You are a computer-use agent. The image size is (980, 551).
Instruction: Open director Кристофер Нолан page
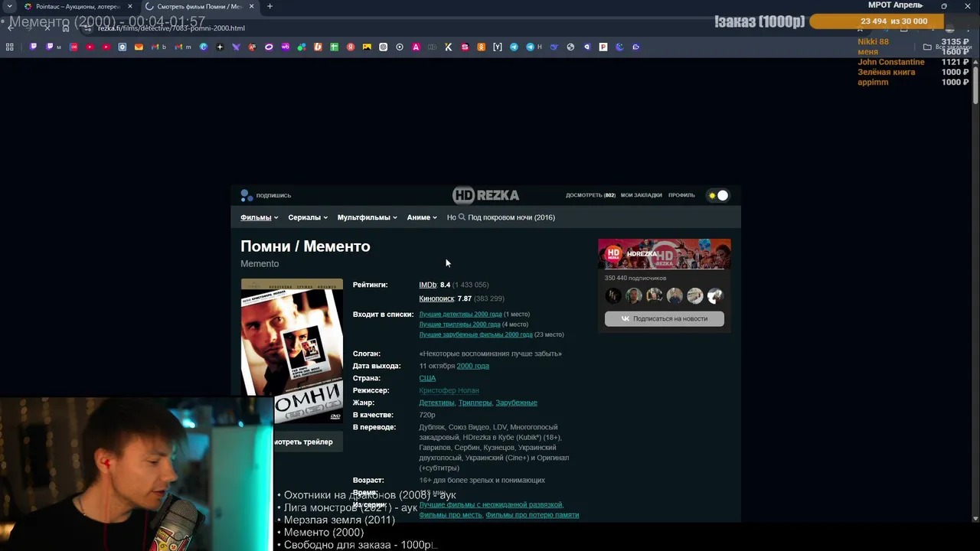coord(449,390)
